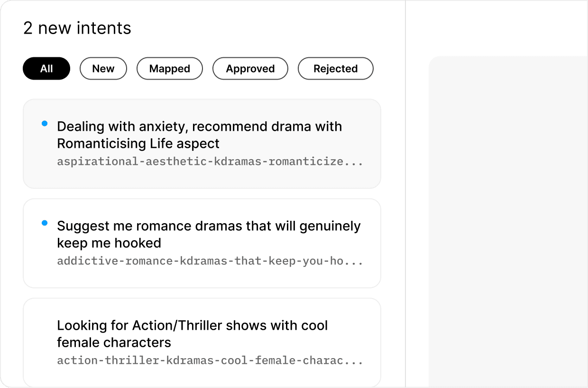This screenshot has width=588, height=388.
Task: Click the 2 new intents heading
Action: point(77,28)
